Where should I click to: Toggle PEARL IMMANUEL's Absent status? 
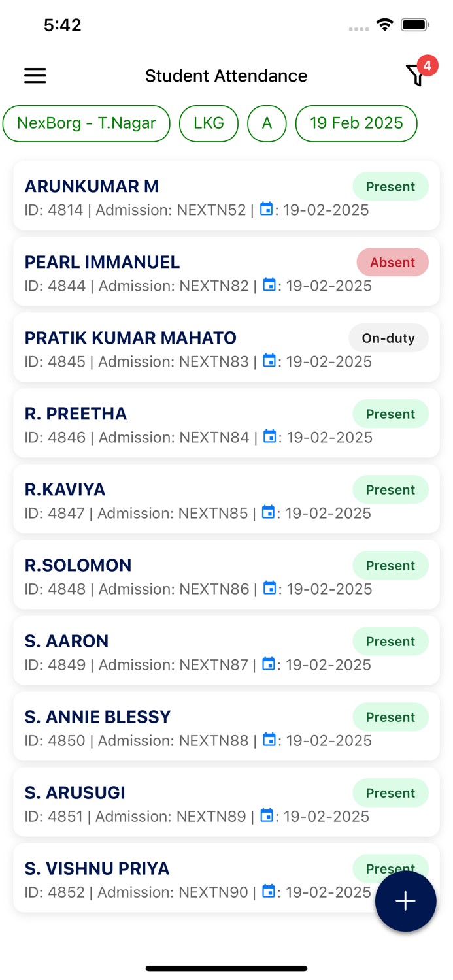tap(392, 262)
